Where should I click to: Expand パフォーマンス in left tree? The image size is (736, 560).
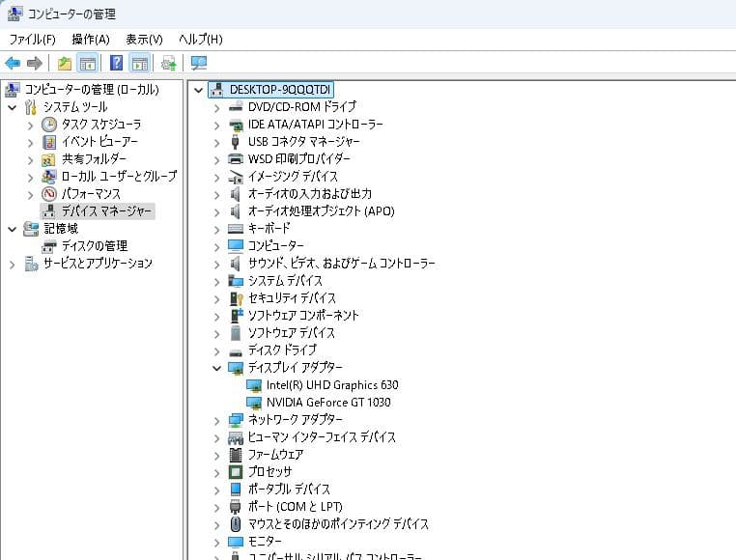coord(31,195)
